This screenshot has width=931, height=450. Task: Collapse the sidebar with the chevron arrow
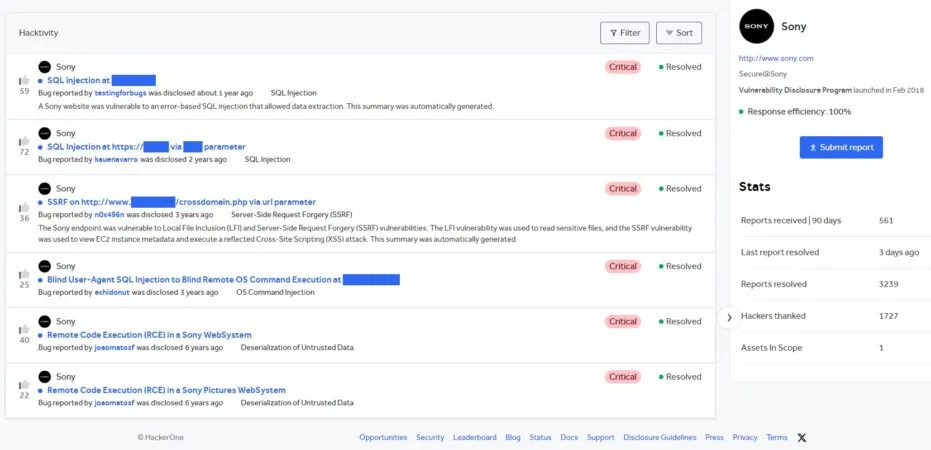729,318
